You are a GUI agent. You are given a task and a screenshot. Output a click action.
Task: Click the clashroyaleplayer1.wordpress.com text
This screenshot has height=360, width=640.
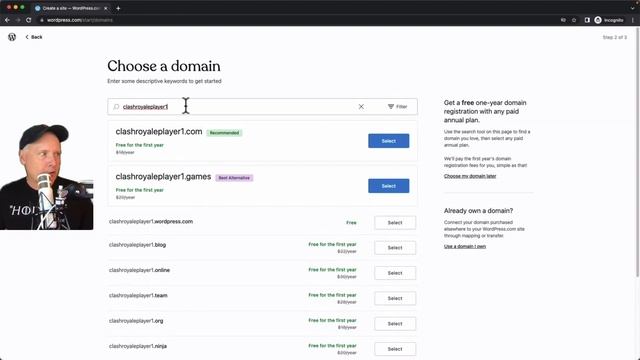pos(151,222)
